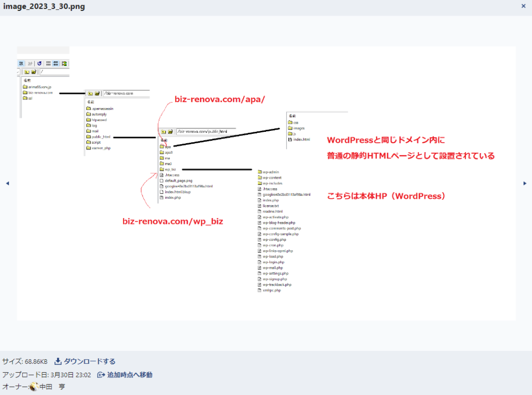Click the file size 68.86KB text

36,361
